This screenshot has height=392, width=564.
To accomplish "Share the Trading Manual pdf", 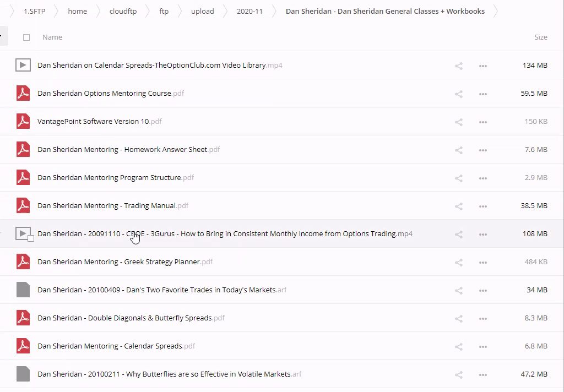I will pyautogui.click(x=458, y=206).
